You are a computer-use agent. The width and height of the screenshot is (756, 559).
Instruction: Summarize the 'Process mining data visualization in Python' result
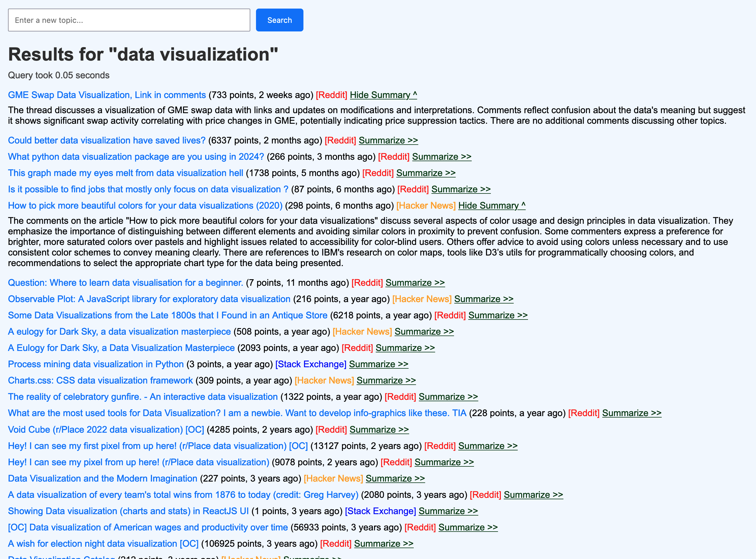379,364
